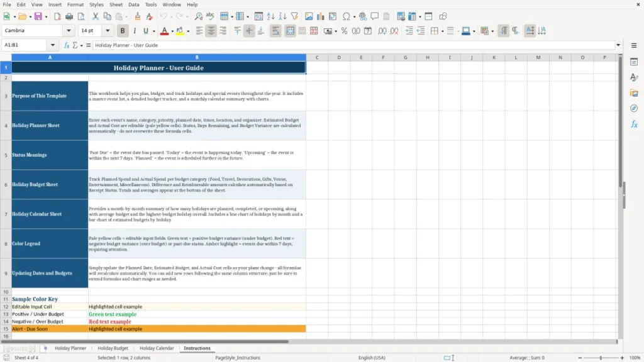Open the Styles menu
Screen dimensions: 644x362
(x=96, y=4)
